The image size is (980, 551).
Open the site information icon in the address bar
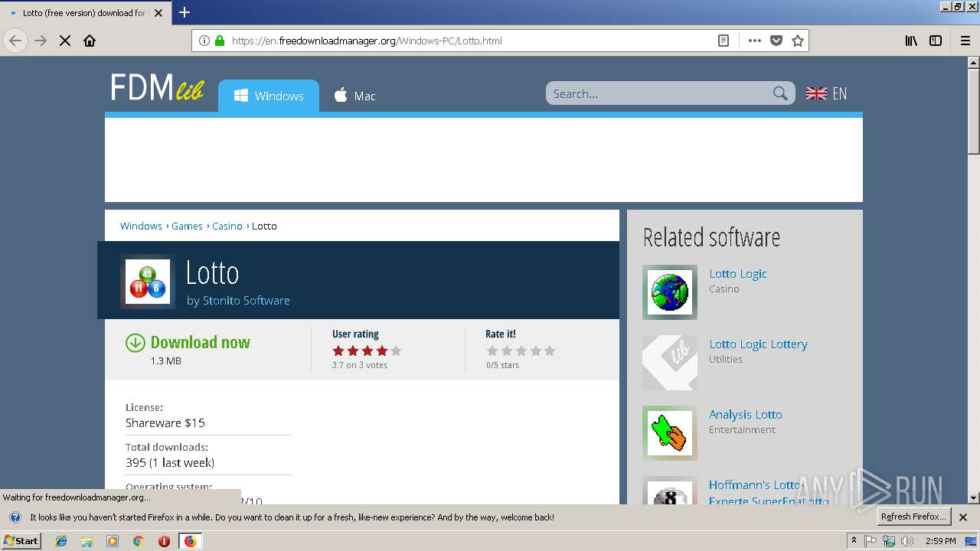pyautogui.click(x=204, y=41)
